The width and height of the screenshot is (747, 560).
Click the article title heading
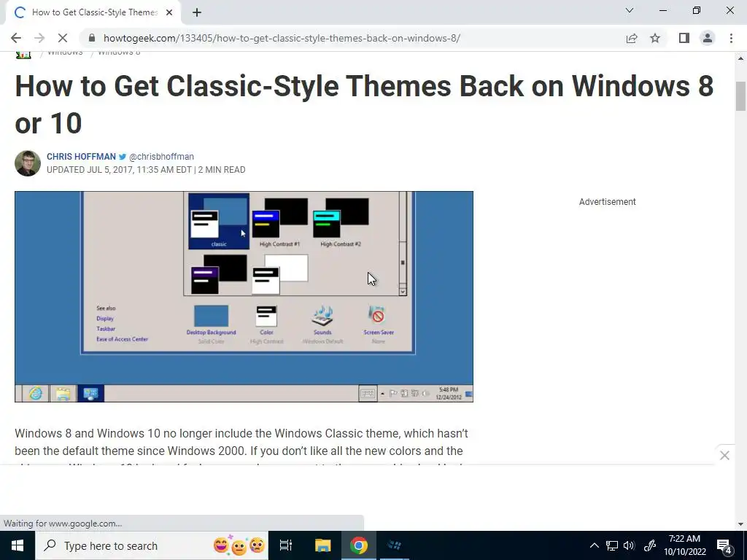click(x=365, y=104)
